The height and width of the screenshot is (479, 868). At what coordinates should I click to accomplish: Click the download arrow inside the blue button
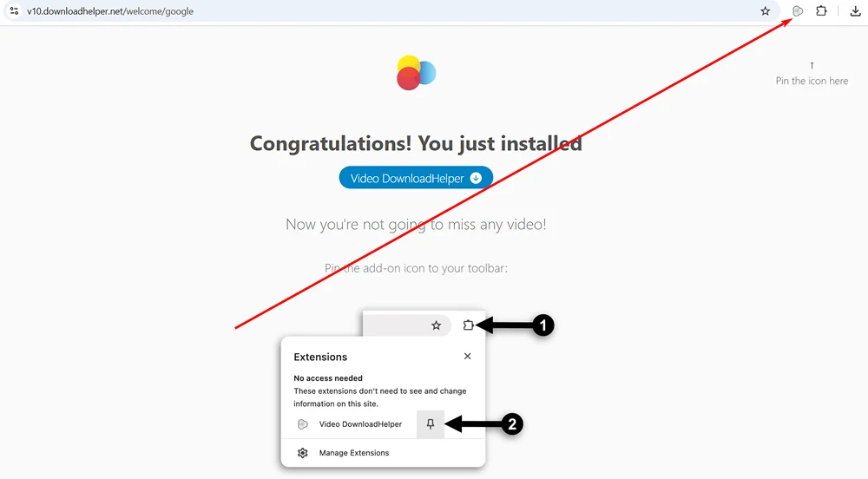point(476,179)
